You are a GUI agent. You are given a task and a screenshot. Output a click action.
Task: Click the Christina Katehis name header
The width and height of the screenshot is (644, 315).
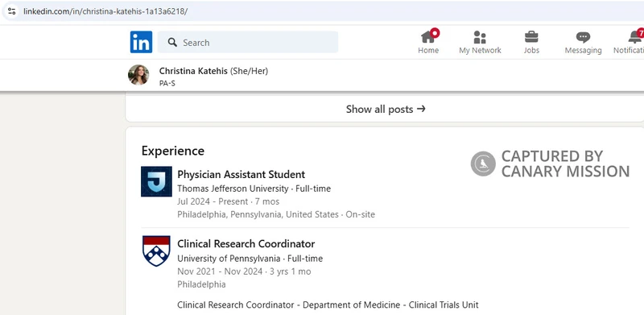point(193,71)
